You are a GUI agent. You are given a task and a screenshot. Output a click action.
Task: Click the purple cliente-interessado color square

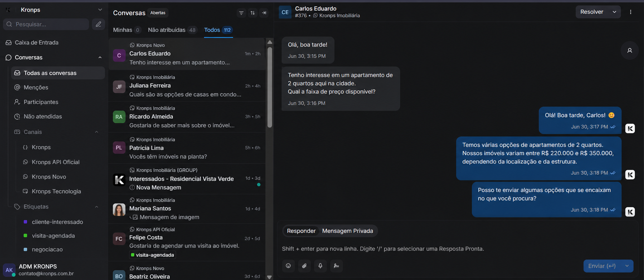[25, 222]
